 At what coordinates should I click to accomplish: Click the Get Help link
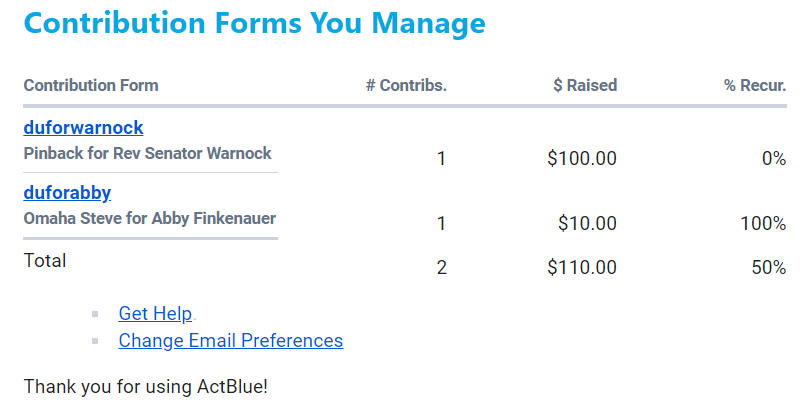[155, 314]
